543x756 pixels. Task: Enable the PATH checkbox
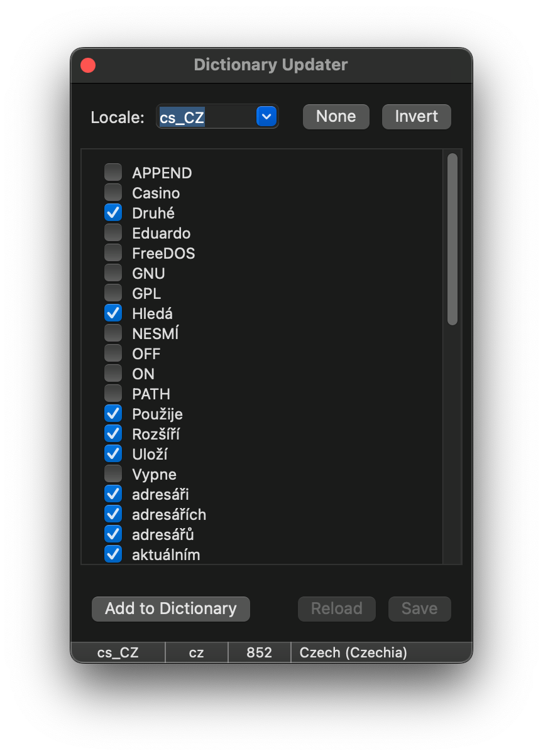pyautogui.click(x=113, y=394)
